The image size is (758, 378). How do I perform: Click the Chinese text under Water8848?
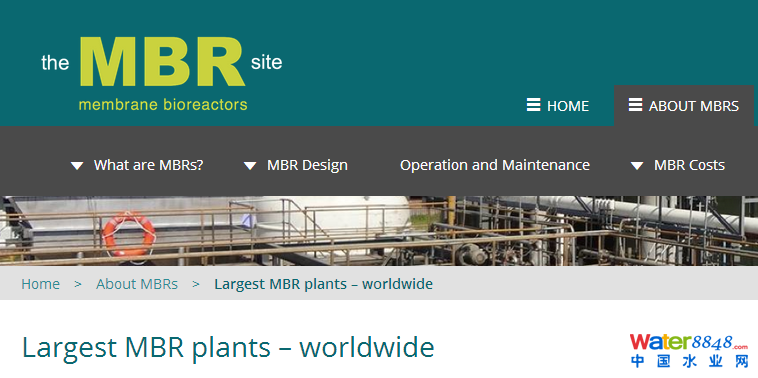(689, 361)
